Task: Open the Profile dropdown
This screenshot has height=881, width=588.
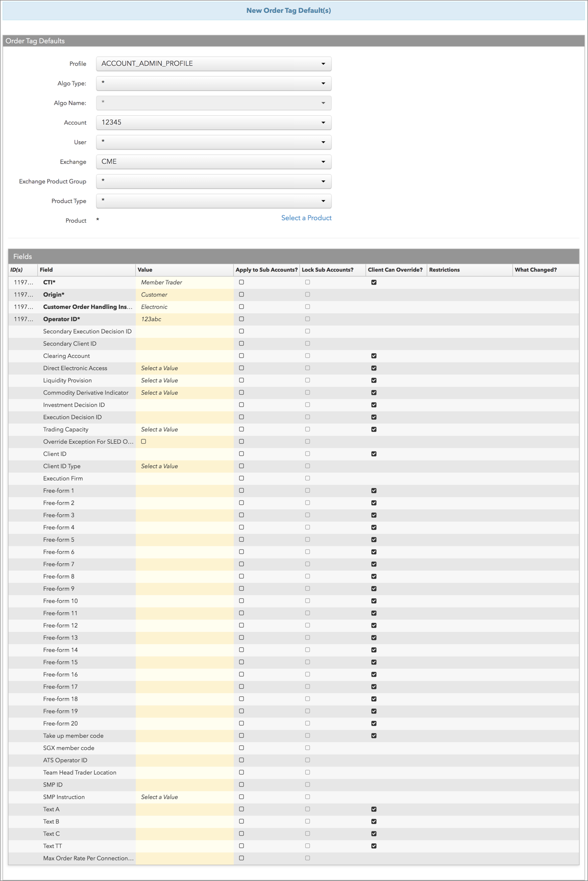Action: [214, 64]
